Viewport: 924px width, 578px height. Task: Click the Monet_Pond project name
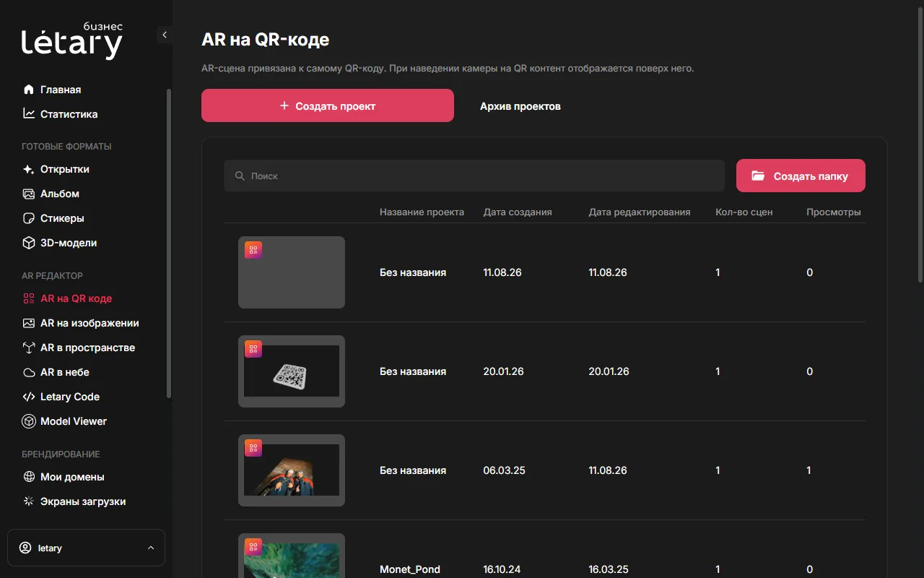pos(410,569)
